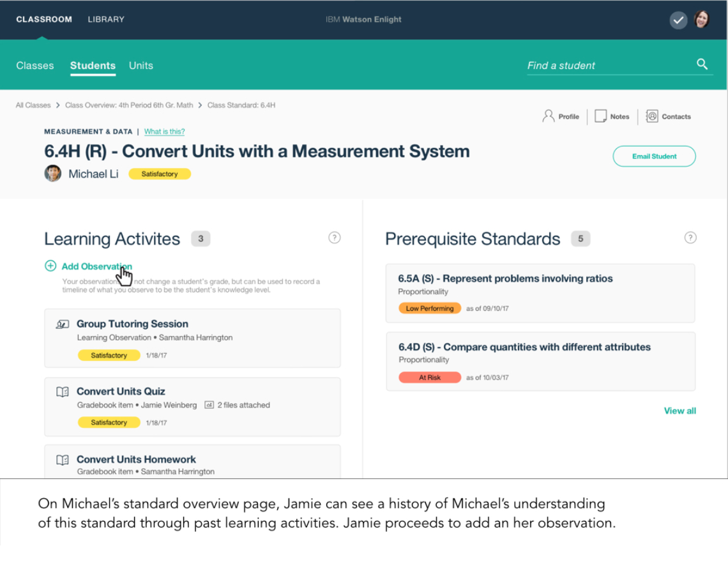Open the Profile person icon
The width and height of the screenshot is (728, 562).
coord(549,116)
